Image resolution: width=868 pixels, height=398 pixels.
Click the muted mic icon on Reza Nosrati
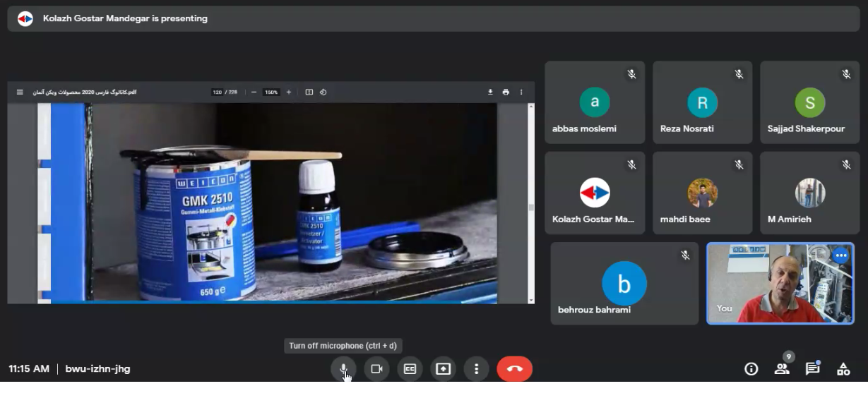(739, 74)
